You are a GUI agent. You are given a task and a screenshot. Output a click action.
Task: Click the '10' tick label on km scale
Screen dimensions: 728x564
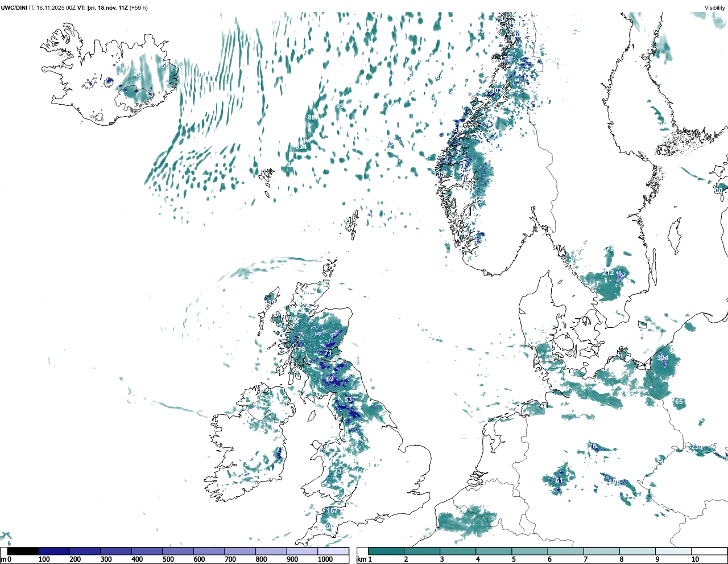(x=695, y=559)
